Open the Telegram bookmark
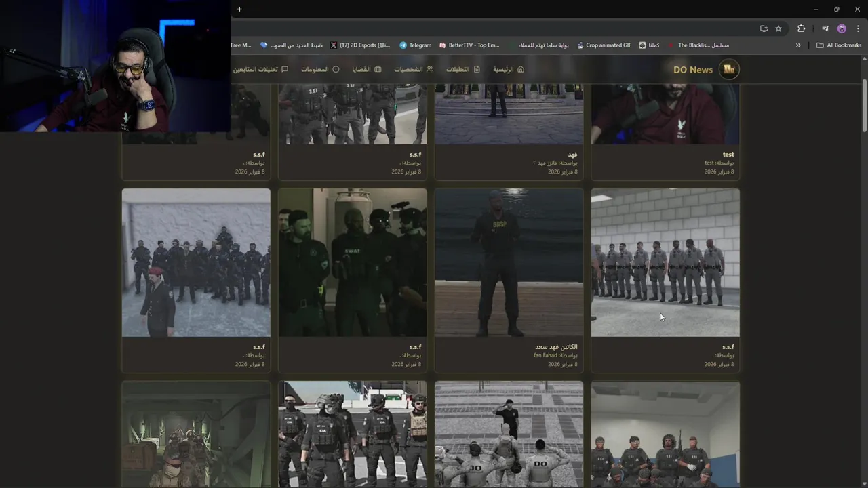 pos(415,45)
